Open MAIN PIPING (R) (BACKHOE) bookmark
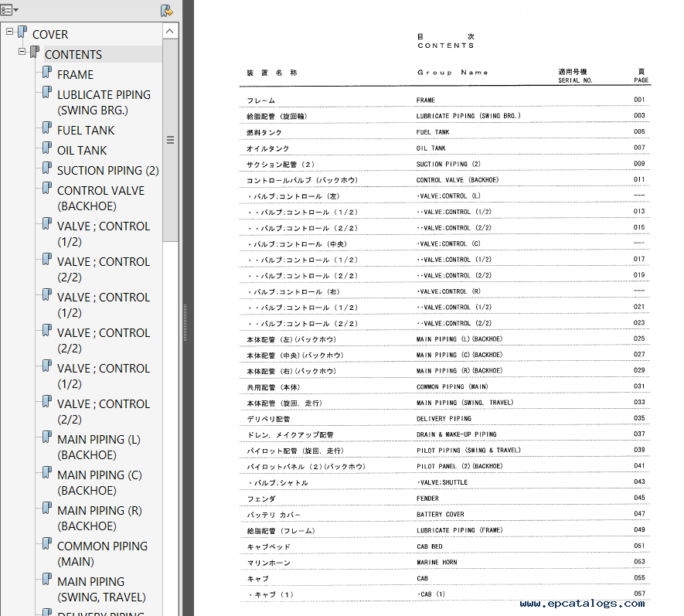The width and height of the screenshot is (684, 616). point(100,519)
